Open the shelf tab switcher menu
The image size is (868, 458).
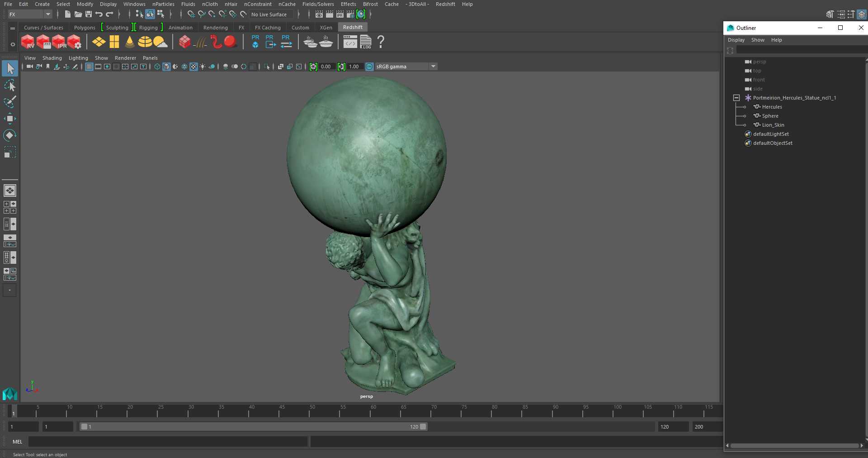13,28
